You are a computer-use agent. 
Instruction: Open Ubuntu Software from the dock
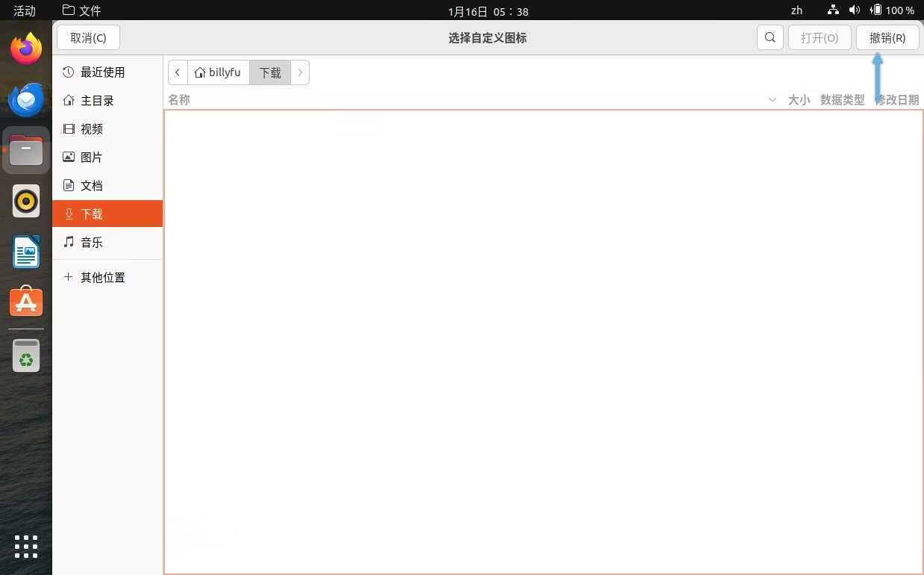coord(25,302)
